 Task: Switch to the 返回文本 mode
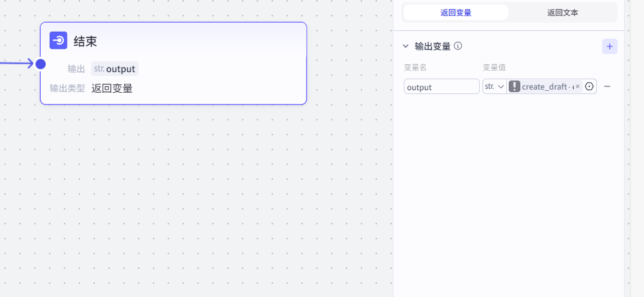tap(562, 12)
